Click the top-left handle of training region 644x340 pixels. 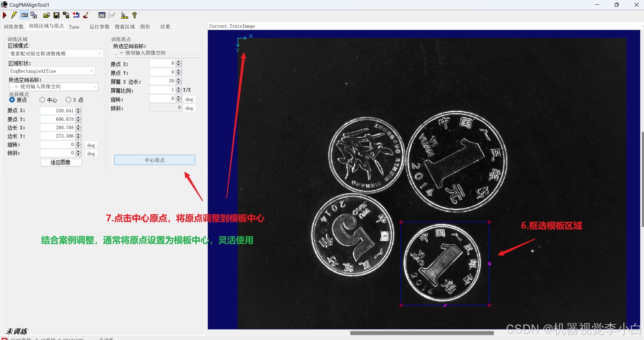point(401,222)
